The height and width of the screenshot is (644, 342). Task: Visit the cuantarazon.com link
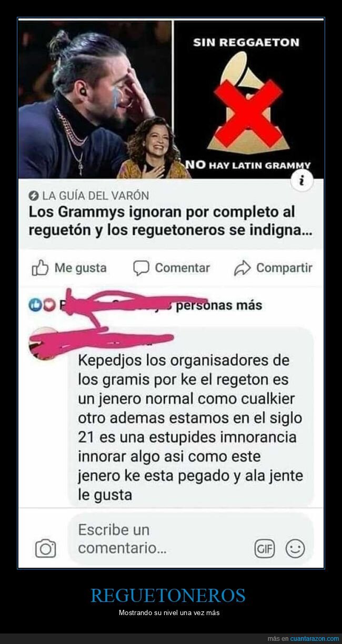(315, 639)
